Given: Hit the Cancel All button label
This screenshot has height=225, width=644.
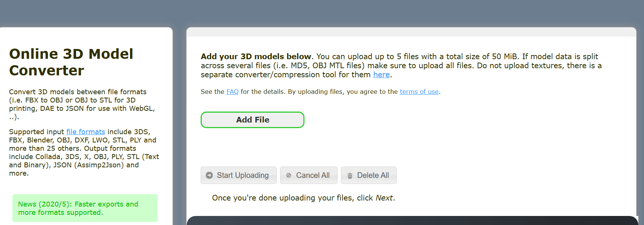Looking at the screenshot, I should (312, 175).
